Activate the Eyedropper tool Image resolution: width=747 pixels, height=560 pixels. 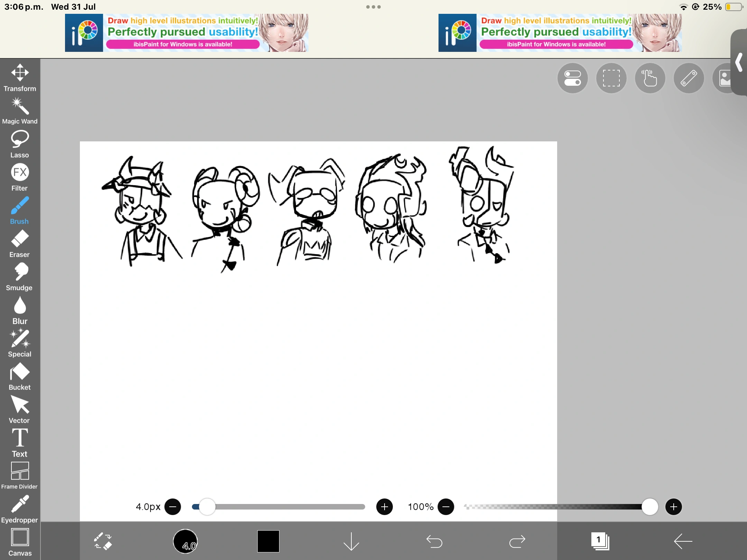click(20, 509)
